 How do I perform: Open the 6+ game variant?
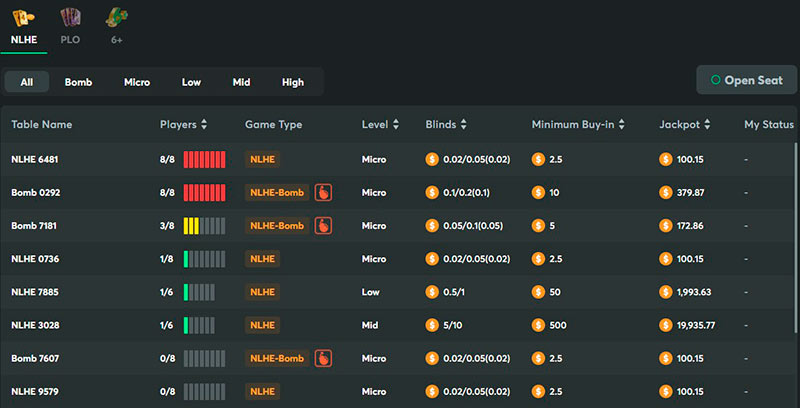point(117,17)
